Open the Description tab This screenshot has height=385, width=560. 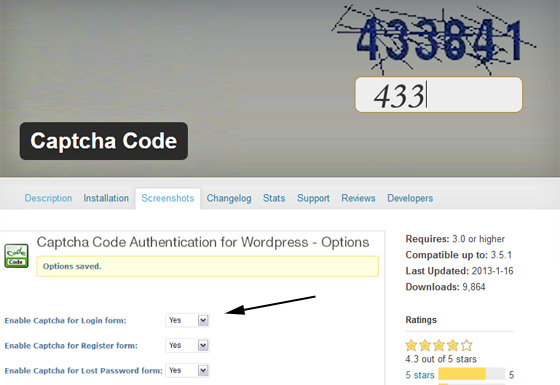(48, 198)
